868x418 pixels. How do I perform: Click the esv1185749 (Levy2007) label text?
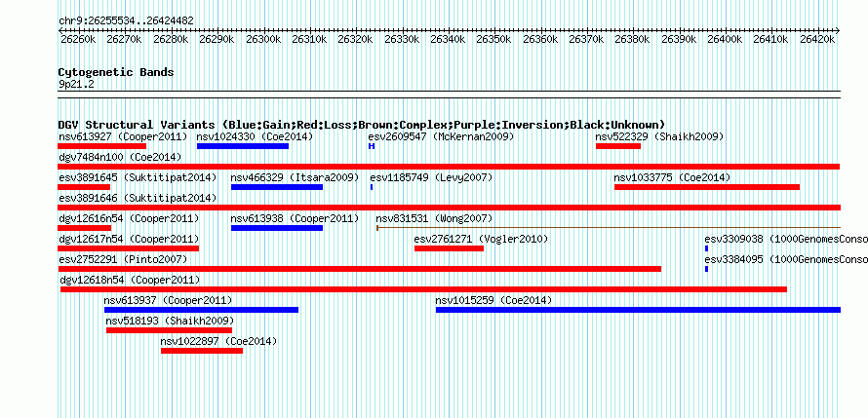click(431, 177)
